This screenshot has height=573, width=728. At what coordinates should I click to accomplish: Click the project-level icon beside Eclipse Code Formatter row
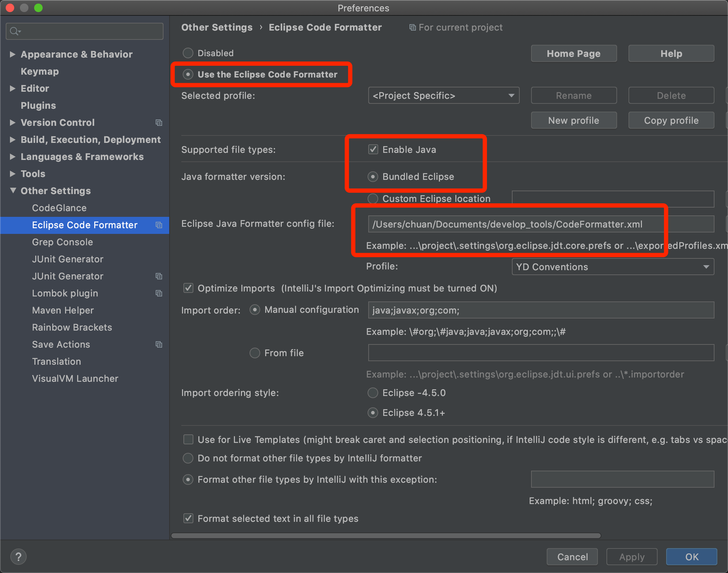click(x=159, y=225)
